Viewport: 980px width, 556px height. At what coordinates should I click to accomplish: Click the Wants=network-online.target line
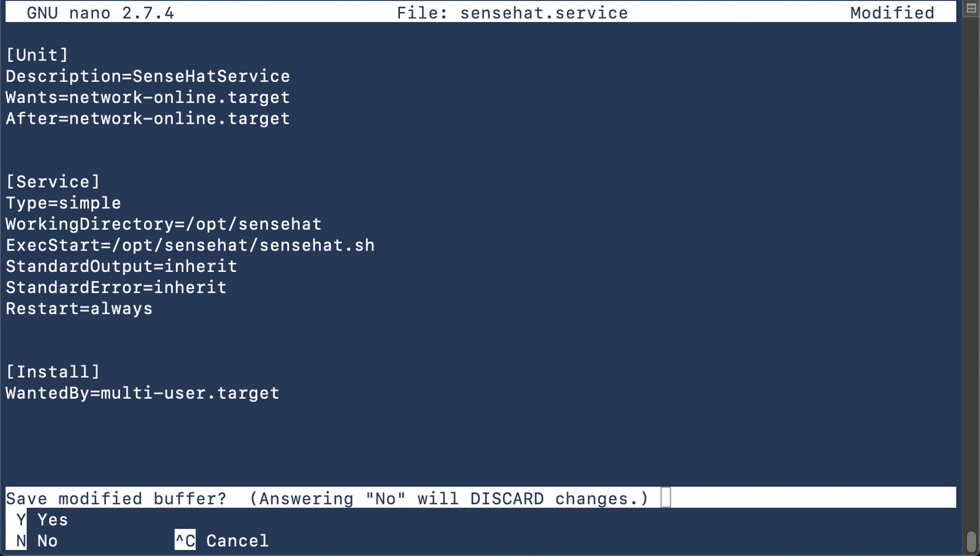tap(148, 97)
